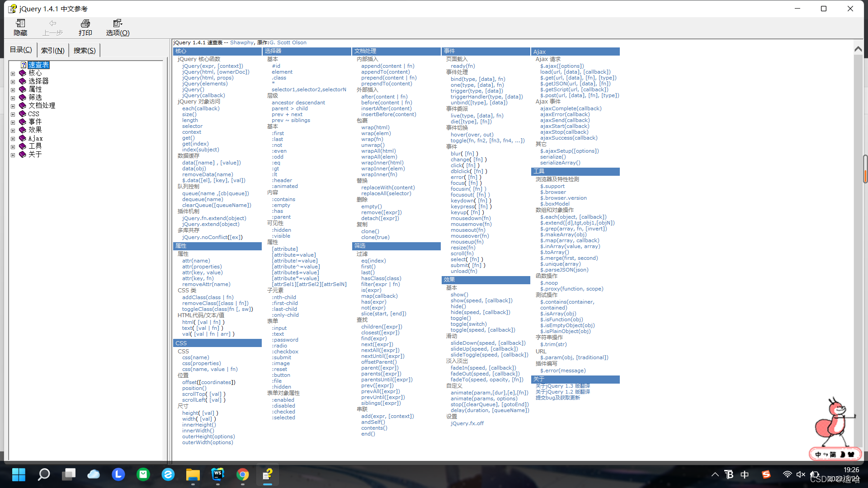Click the book icon beside CSS in tree
The height and width of the screenshot is (488, 868).
23,114
